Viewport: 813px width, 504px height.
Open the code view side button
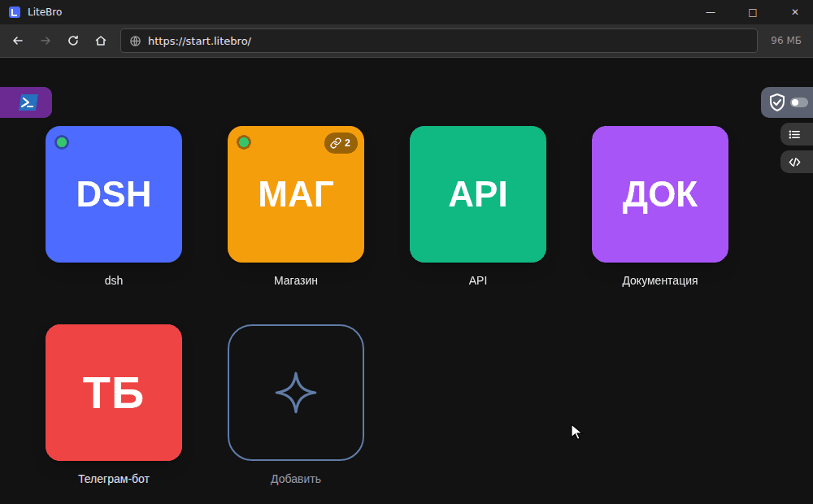coord(797,163)
